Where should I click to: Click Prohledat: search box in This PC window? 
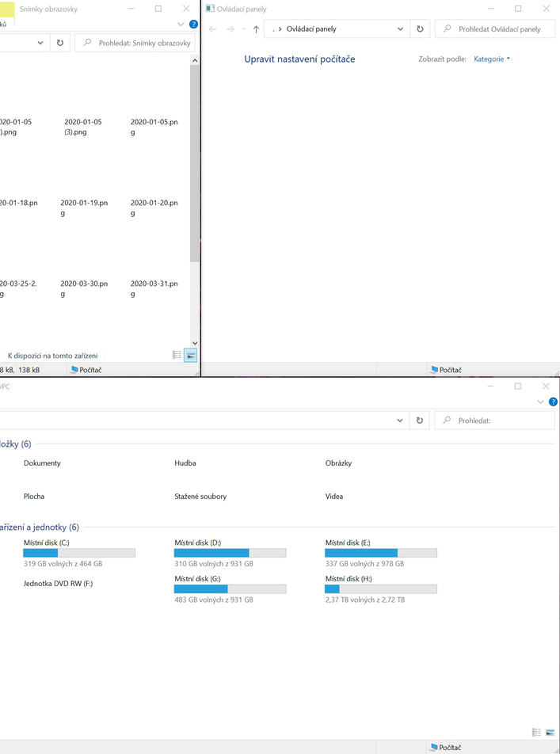494,421
